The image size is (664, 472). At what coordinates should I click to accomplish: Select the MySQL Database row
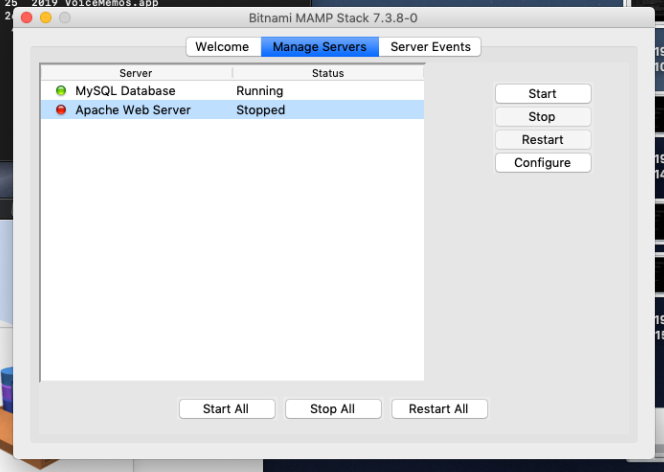[232, 91]
